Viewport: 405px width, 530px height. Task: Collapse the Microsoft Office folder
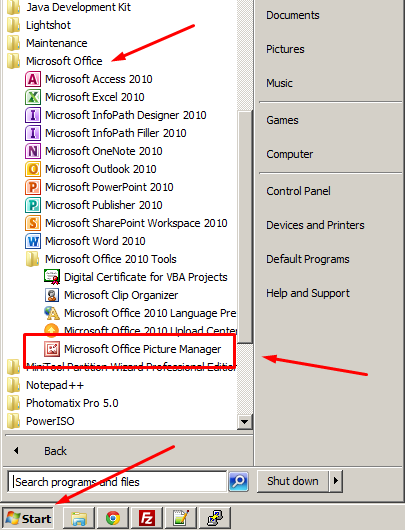point(64,61)
